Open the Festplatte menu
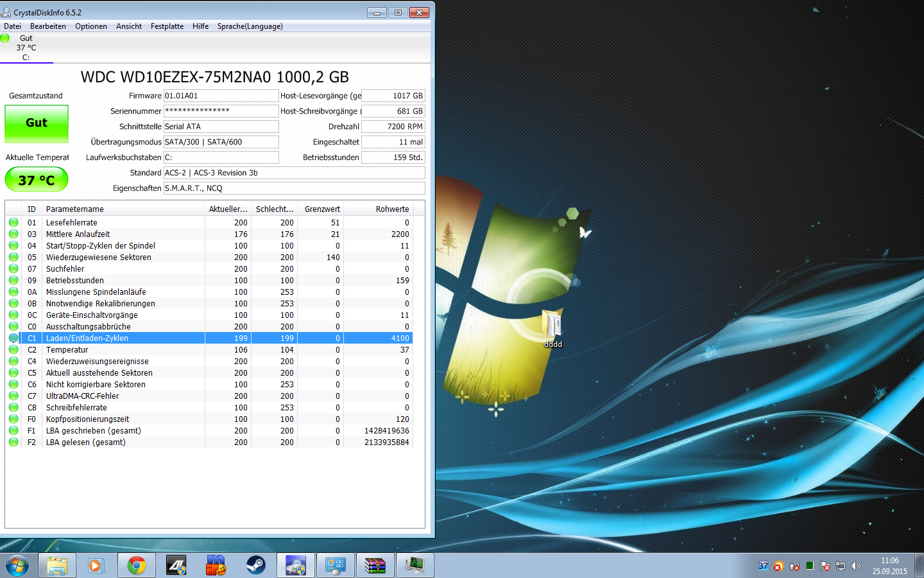 [167, 26]
